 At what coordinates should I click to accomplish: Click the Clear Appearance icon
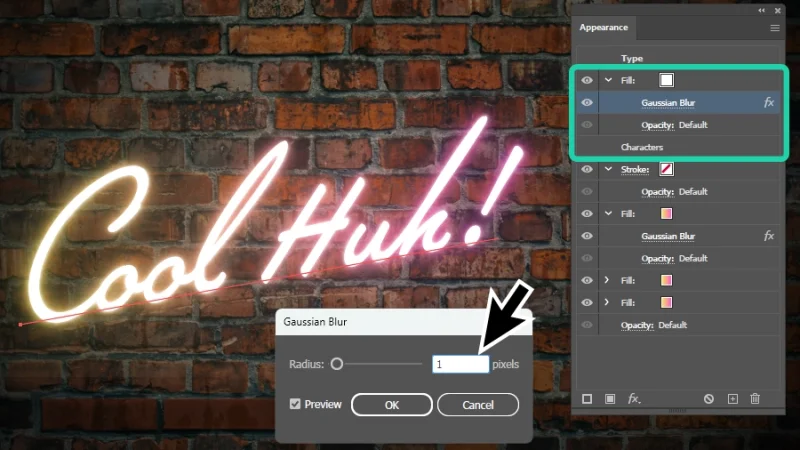pos(709,398)
